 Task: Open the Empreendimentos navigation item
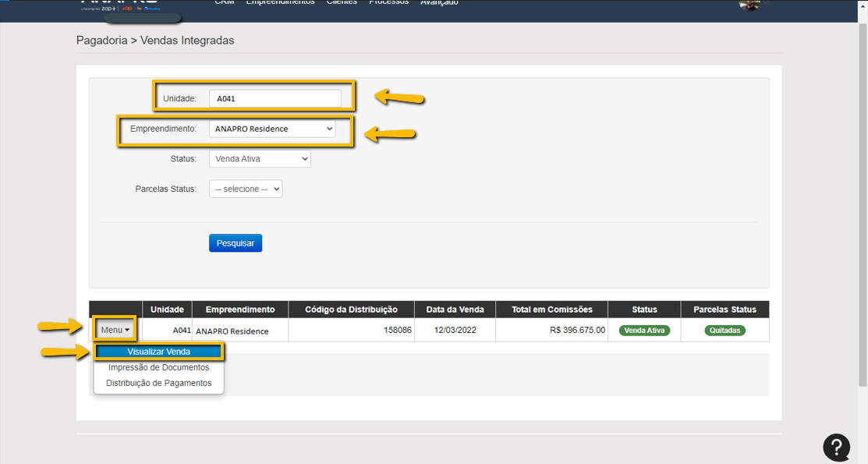280,3
